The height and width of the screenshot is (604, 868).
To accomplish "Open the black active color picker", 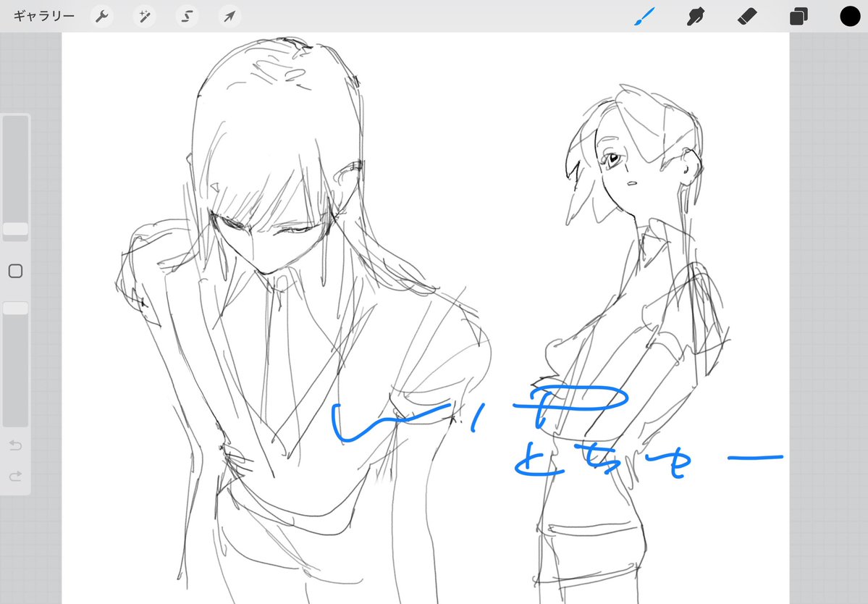I will click(x=850, y=17).
